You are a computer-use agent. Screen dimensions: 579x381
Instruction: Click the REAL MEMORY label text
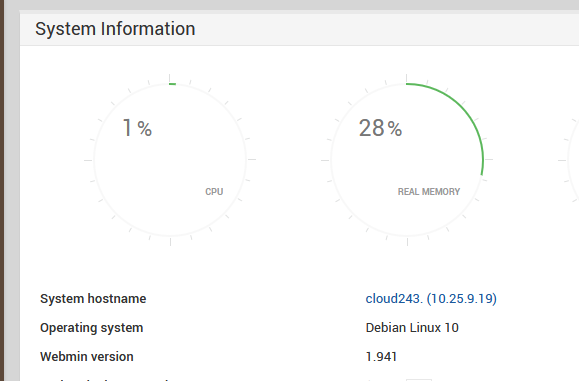point(429,192)
